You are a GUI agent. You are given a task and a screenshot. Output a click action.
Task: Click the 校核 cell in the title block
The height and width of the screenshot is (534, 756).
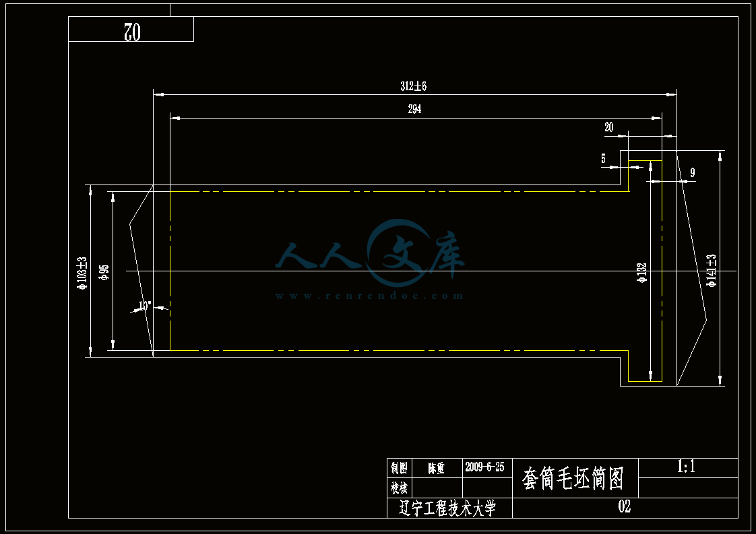(x=399, y=488)
